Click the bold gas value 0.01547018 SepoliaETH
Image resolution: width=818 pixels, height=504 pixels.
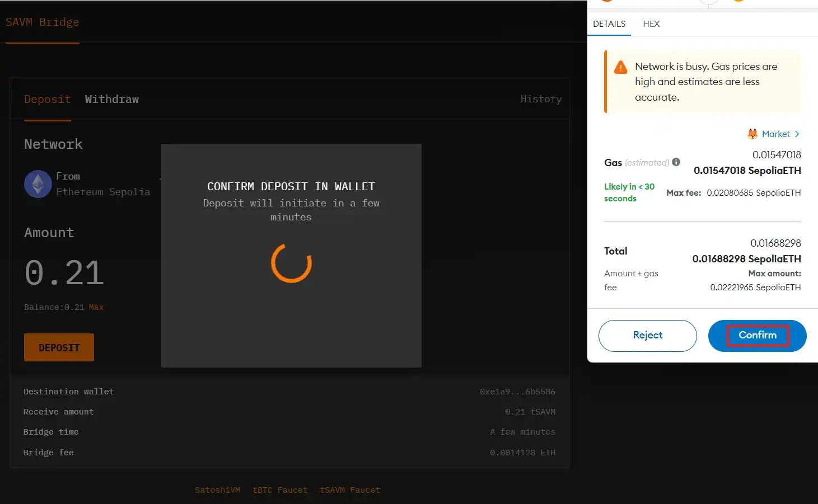point(747,171)
